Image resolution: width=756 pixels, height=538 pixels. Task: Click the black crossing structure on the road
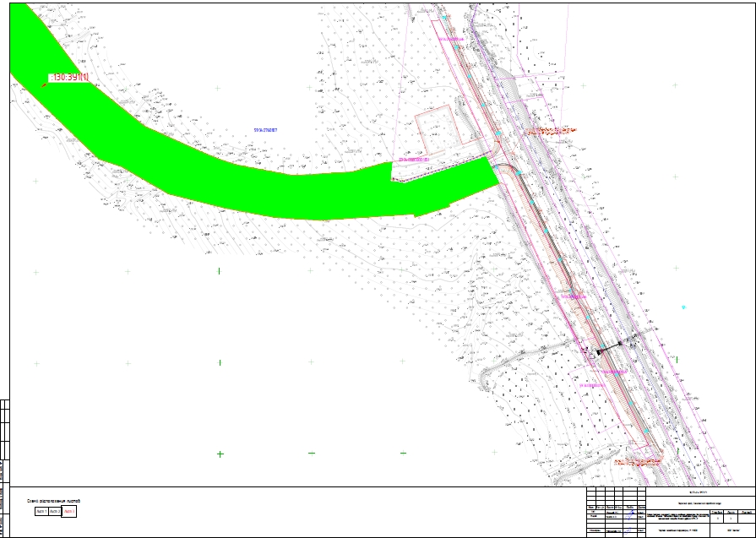click(x=611, y=348)
